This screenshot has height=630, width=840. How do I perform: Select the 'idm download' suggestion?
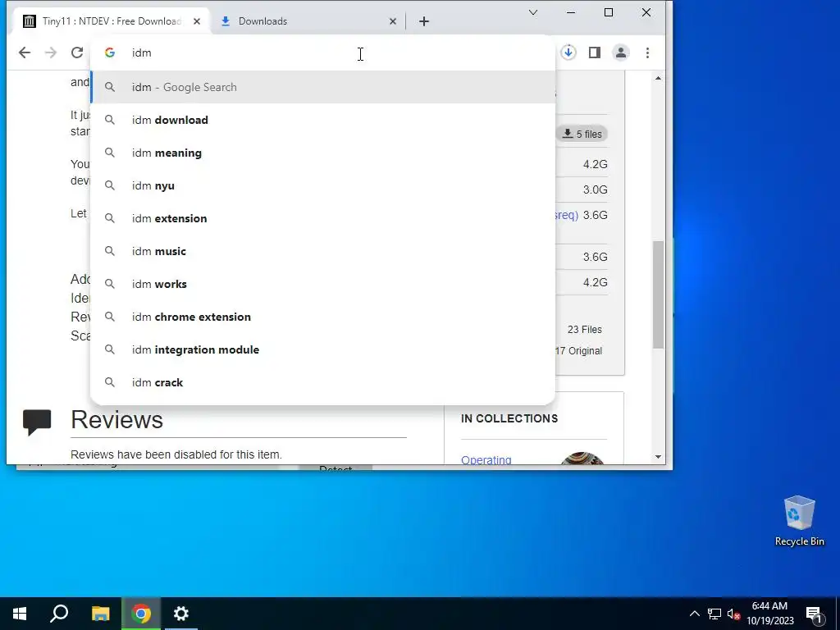(x=323, y=120)
